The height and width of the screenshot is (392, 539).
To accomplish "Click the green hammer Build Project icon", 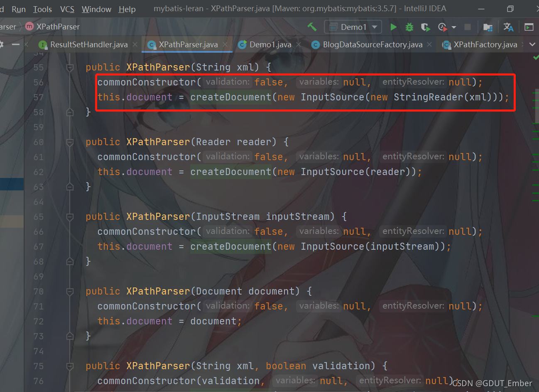I will [x=312, y=27].
